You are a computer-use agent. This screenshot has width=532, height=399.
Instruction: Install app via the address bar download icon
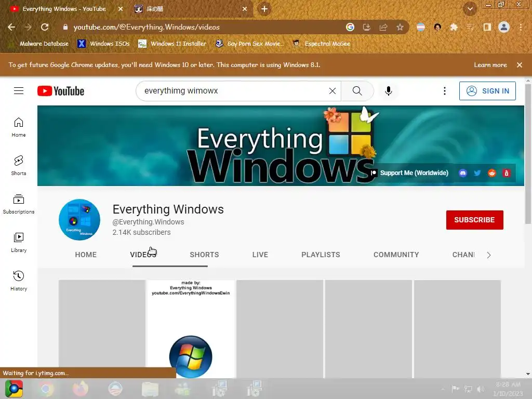click(367, 27)
